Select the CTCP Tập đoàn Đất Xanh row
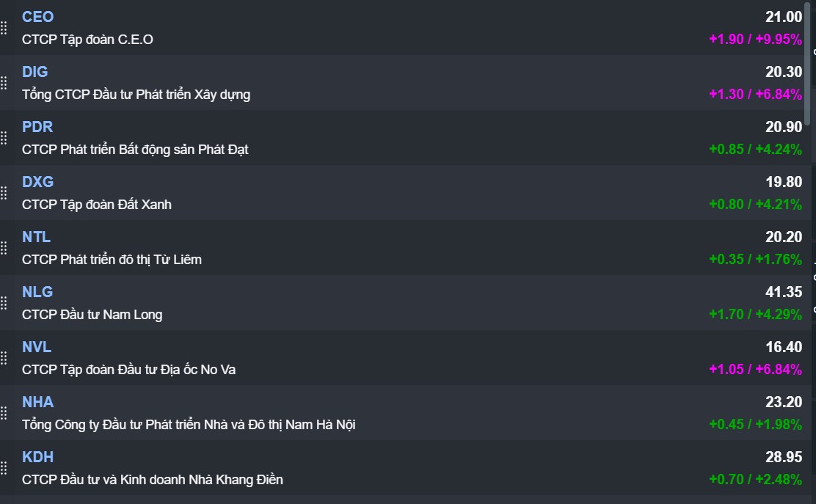This screenshot has height=504, width=816. [97, 205]
